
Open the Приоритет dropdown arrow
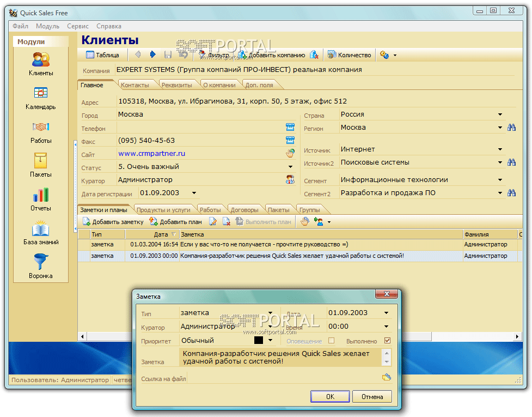click(271, 340)
